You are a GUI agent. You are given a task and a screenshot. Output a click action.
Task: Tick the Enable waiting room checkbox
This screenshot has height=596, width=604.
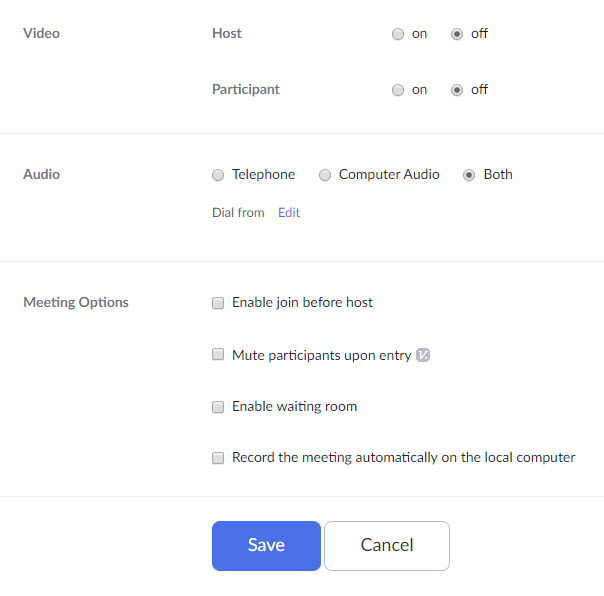coord(218,407)
